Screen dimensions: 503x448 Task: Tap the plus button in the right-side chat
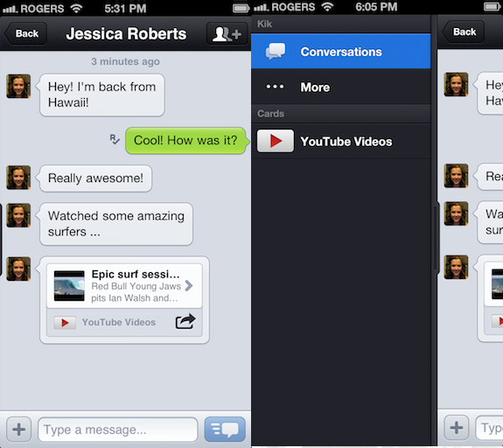pyautogui.click(x=457, y=428)
